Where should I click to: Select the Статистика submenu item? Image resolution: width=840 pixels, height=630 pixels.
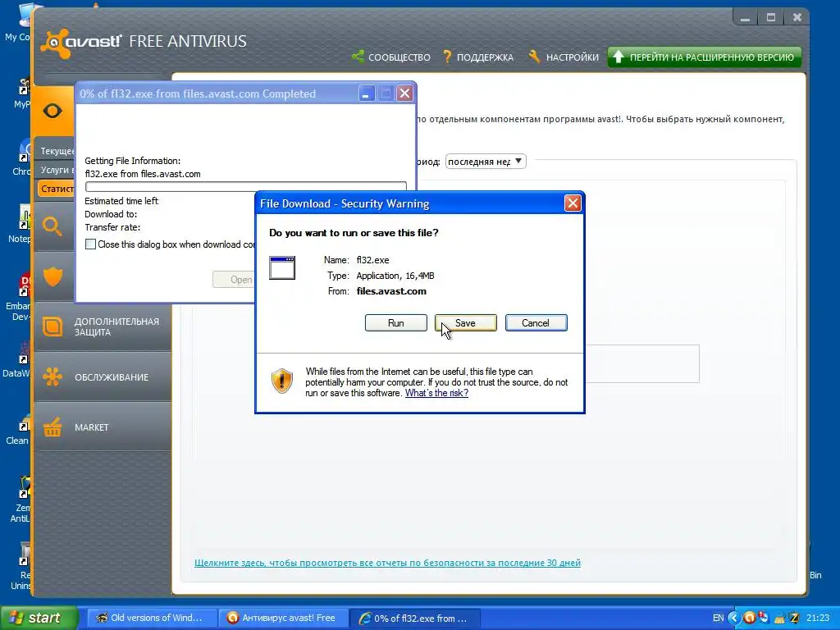tap(57, 189)
